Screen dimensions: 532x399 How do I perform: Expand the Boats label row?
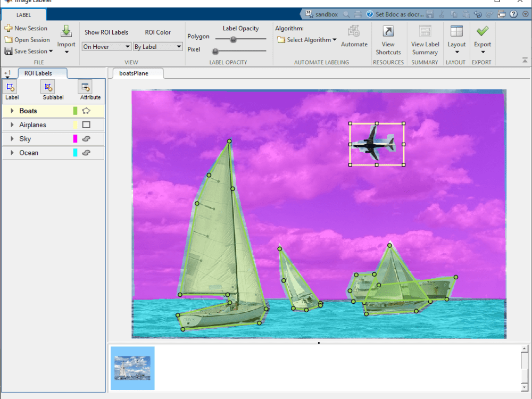pos(12,111)
